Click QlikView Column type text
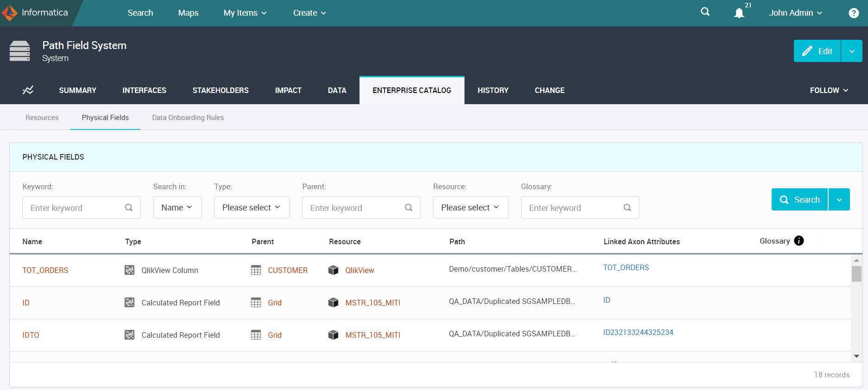Viewport: 868px width, 390px height. [170, 270]
